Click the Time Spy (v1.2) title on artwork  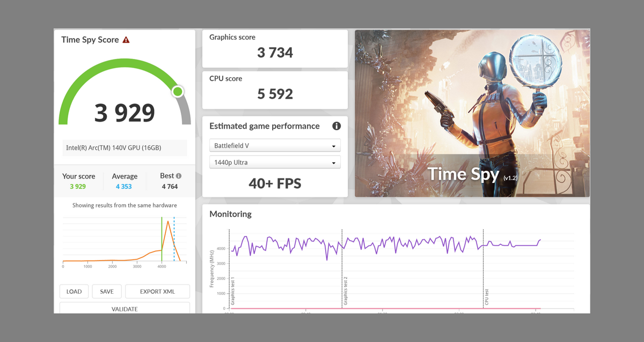point(472,174)
